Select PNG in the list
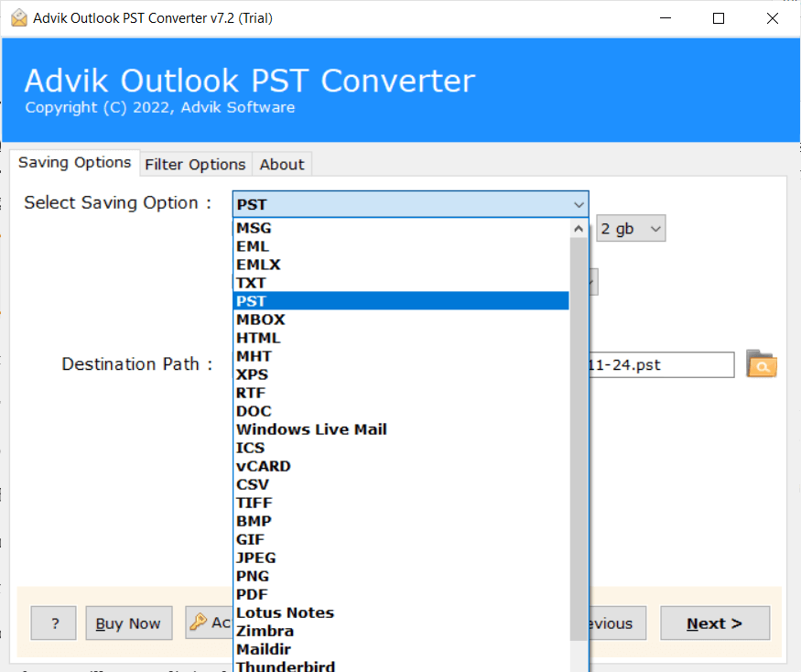801x672 pixels. pos(401,576)
